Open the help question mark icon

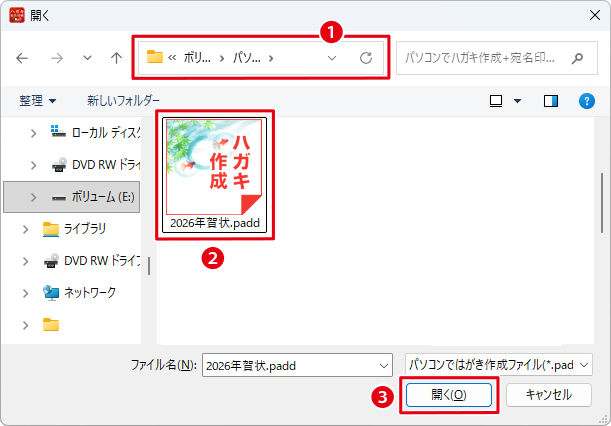tap(587, 101)
